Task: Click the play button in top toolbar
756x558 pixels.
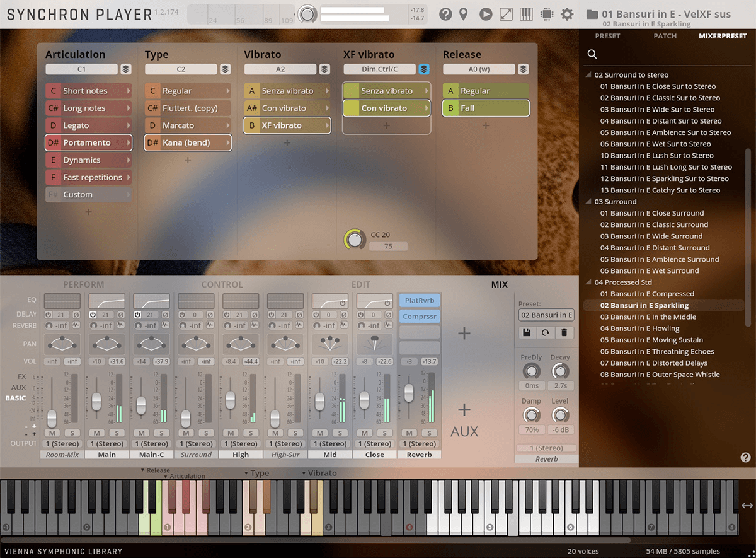Action: click(485, 14)
